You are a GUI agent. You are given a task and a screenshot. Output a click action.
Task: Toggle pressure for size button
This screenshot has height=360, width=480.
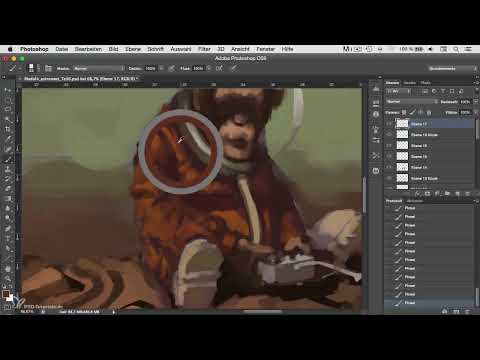(x=234, y=68)
